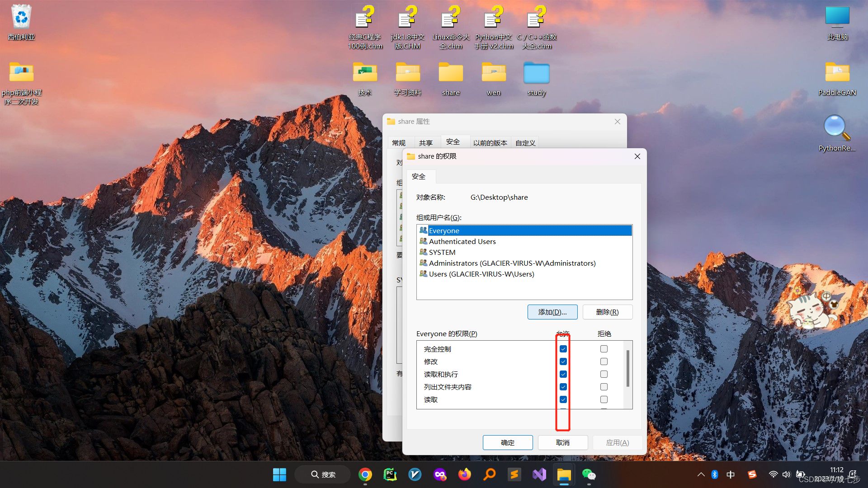
Task: Switch to 以前的版本 tab
Action: click(490, 143)
